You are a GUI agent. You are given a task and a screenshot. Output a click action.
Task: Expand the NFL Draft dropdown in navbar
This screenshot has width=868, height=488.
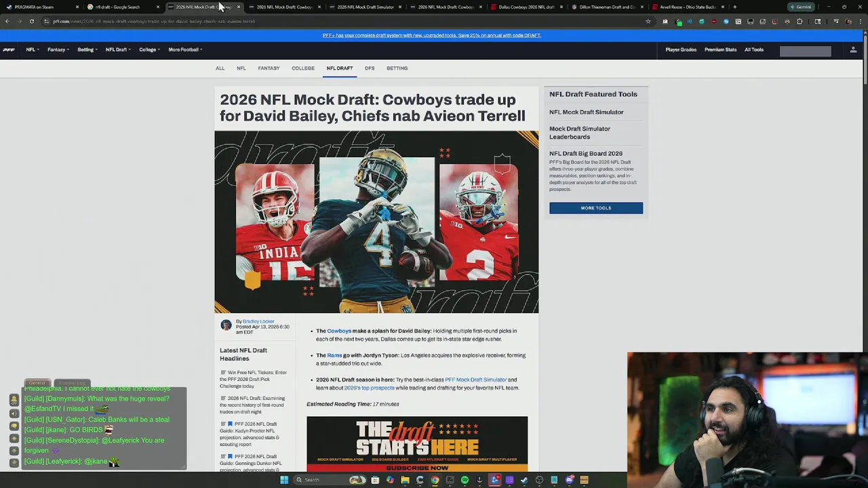[118, 49]
